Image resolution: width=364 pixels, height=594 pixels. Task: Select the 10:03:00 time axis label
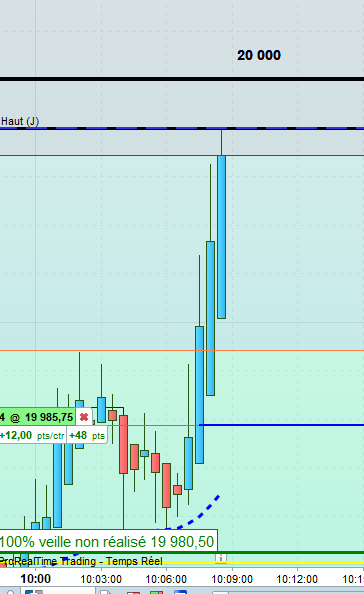(101, 579)
